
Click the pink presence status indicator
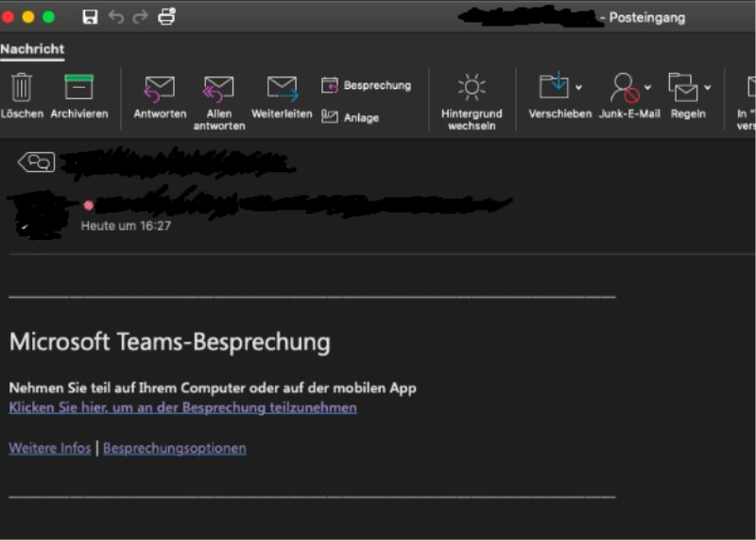point(88,205)
